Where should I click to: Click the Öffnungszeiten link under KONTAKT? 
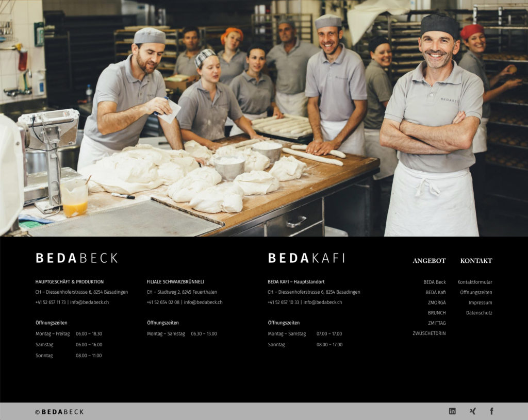coord(476,293)
